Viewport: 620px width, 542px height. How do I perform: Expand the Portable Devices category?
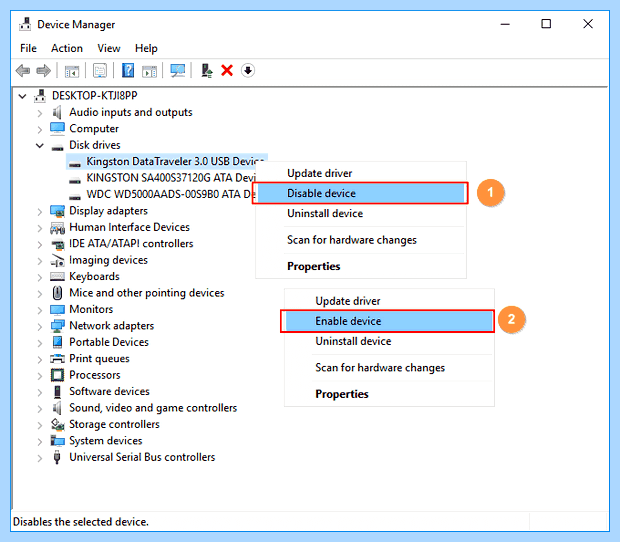pos(40,343)
